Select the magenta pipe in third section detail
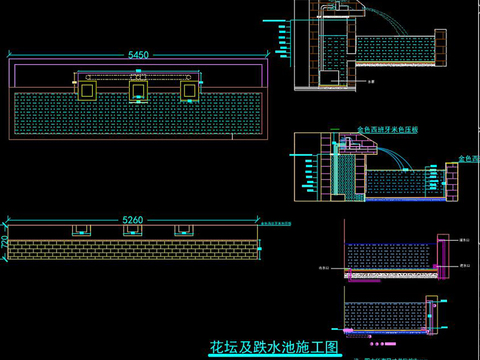 point(365,280)
